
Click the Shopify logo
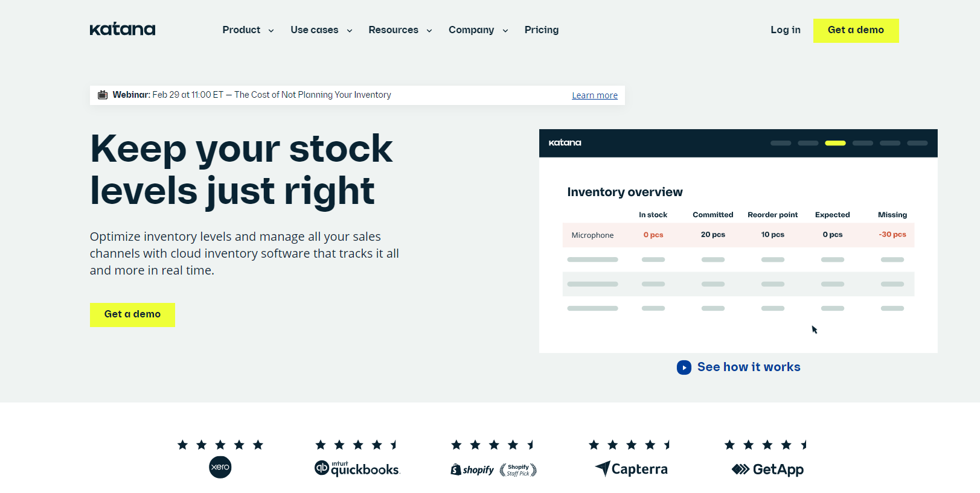pos(473,469)
